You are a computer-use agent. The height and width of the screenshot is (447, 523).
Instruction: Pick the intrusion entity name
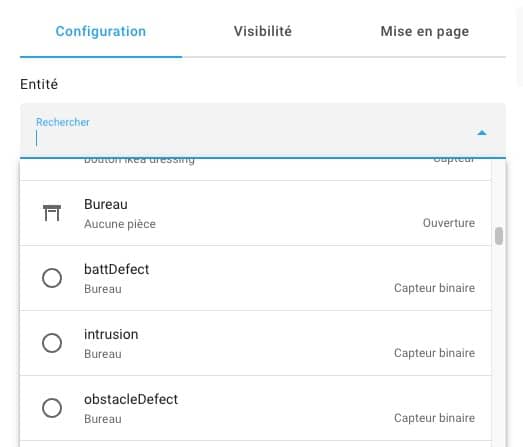tap(111, 334)
